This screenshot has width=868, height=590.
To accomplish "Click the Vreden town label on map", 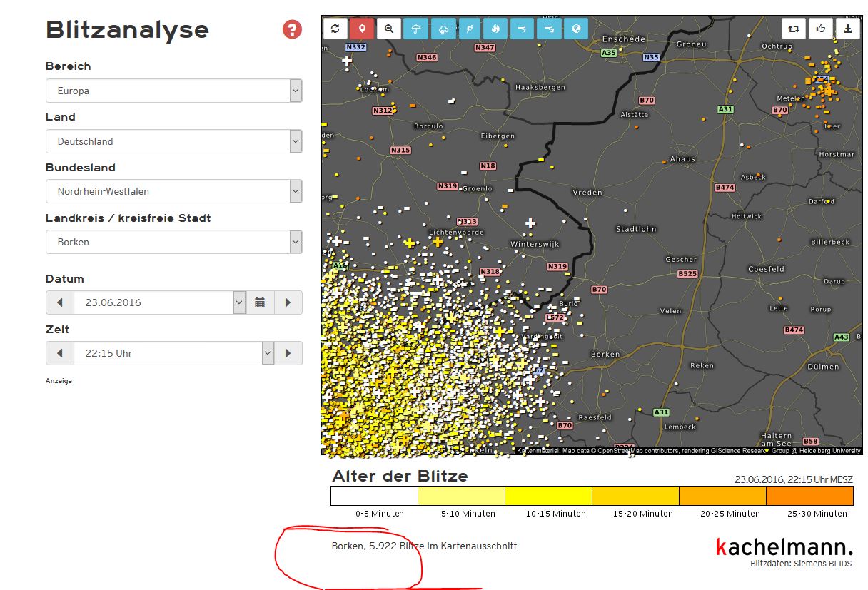I will pos(587,193).
